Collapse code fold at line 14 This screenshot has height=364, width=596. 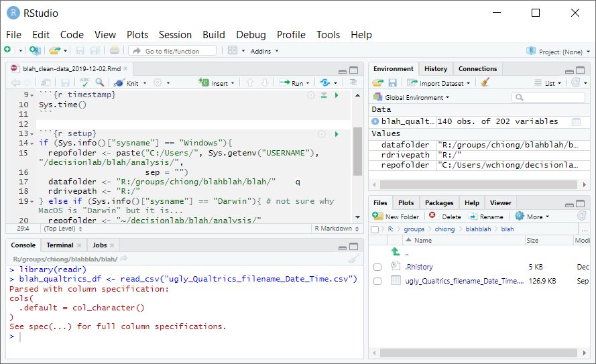pyautogui.click(x=32, y=143)
